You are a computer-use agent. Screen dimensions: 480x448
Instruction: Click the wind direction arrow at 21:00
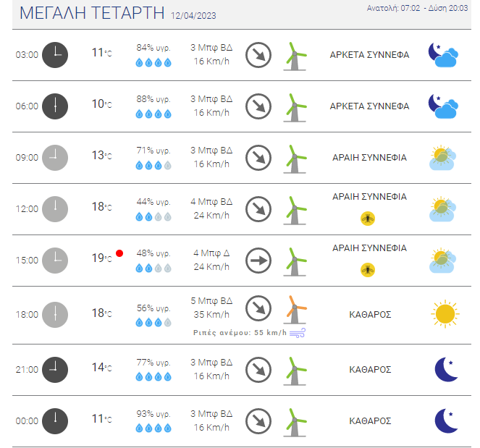(x=258, y=370)
